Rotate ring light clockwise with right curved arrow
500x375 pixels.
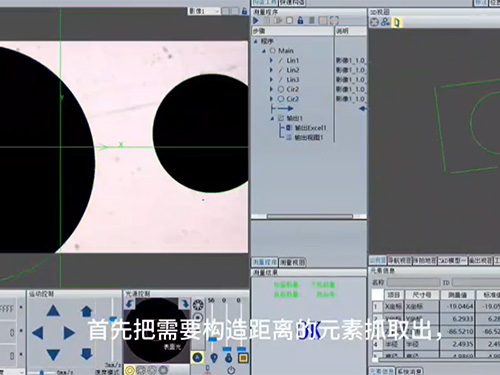tap(184, 304)
